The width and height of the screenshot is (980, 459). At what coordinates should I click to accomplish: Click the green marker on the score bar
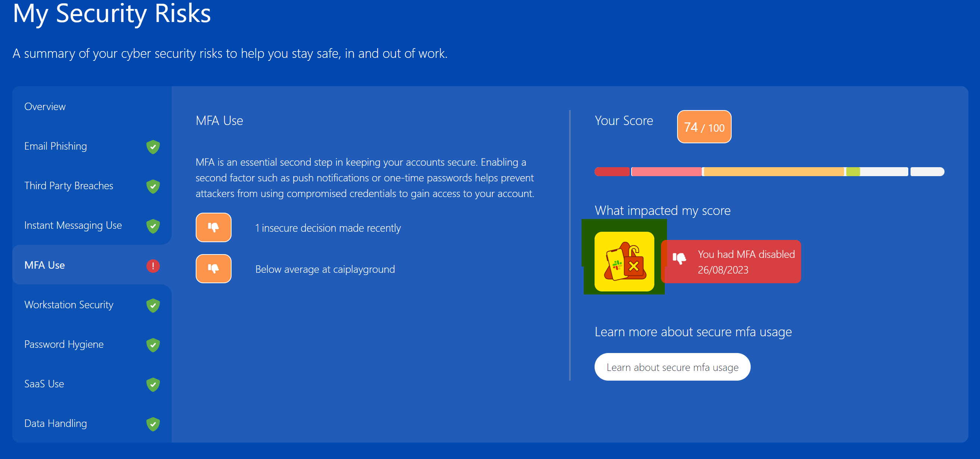853,172
